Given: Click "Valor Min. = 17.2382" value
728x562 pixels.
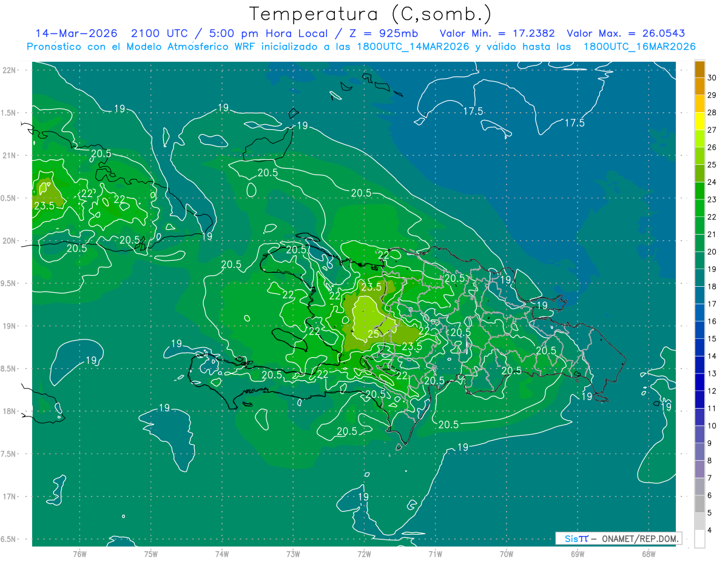Looking at the screenshot, I should pyautogui.click(x=497, y=33).
